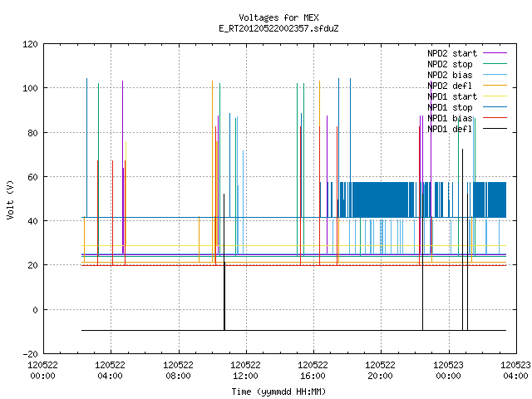Click the black NPD1 defl legend line
This screenshot has height=399, width=532.
(495, 129)
